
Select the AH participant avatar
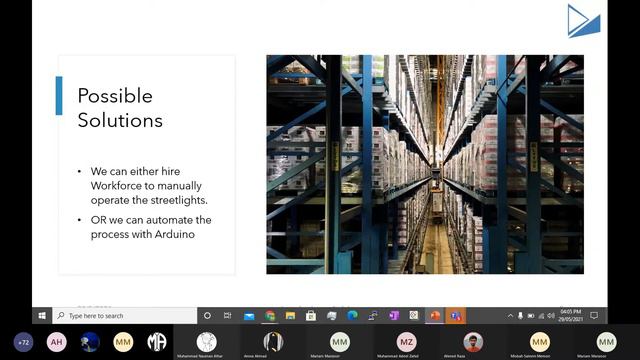[57, 342]
